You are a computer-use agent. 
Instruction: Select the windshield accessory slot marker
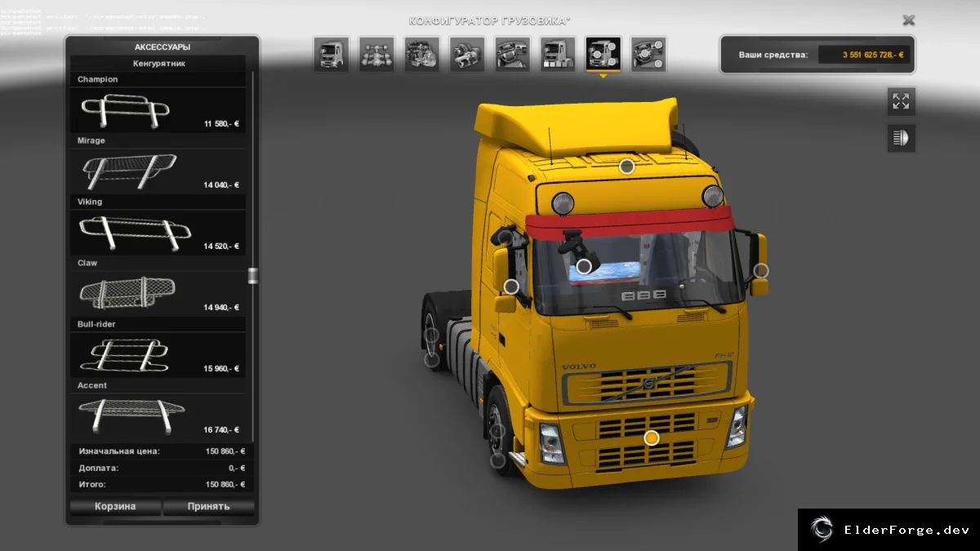click(584, 266)
